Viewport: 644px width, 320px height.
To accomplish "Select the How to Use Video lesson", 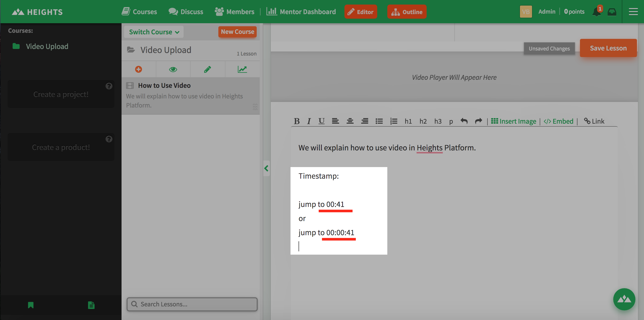I will tap(191, 96).
